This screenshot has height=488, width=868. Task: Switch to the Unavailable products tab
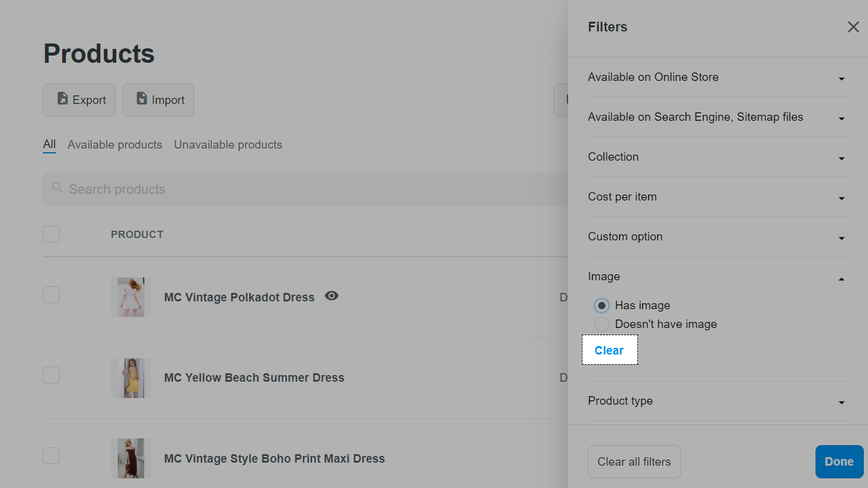[x=228, y=145]
